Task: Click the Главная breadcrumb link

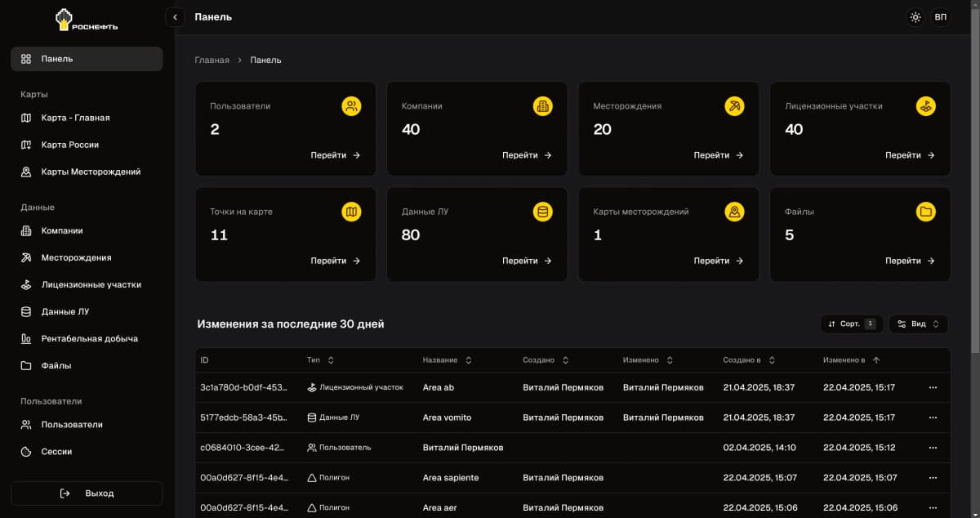Action: pos(212,60)
